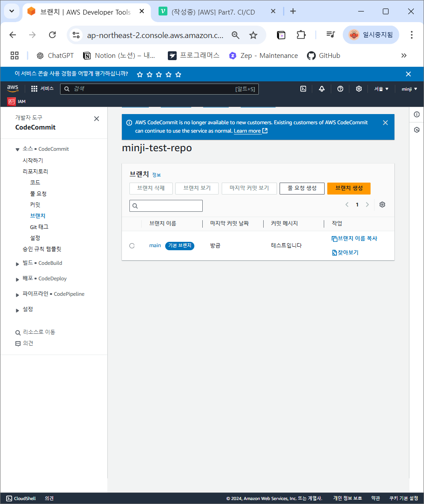Click the 풀 요청 생성 button

(302, 188)
